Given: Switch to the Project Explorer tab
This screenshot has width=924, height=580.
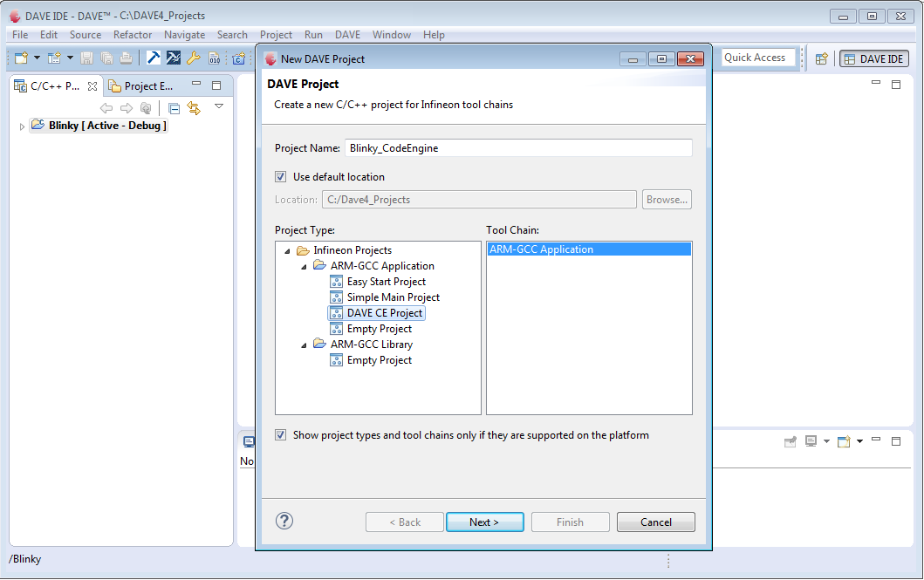Looking at the screenshot, I should (x=141, y=86).
